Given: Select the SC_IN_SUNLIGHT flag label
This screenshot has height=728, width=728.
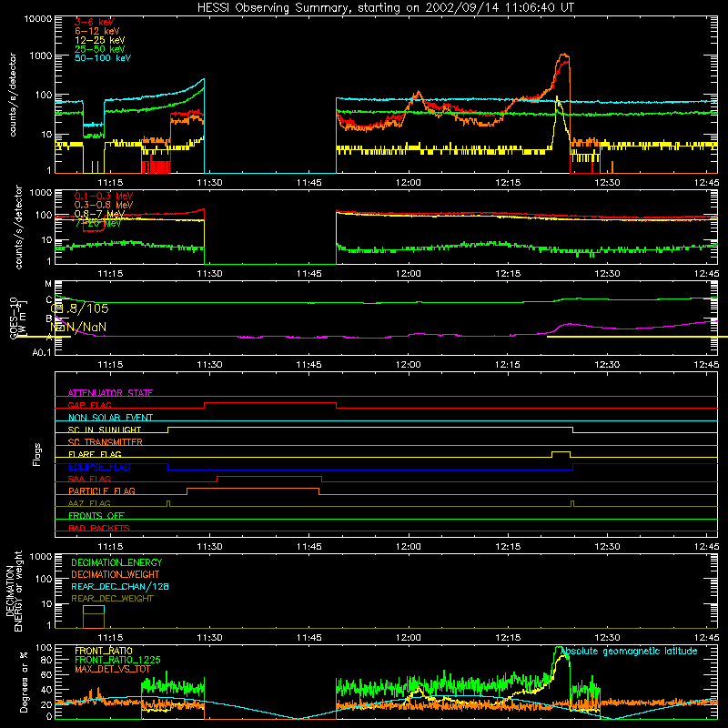Looking at the screenshot, I should 105,430.
